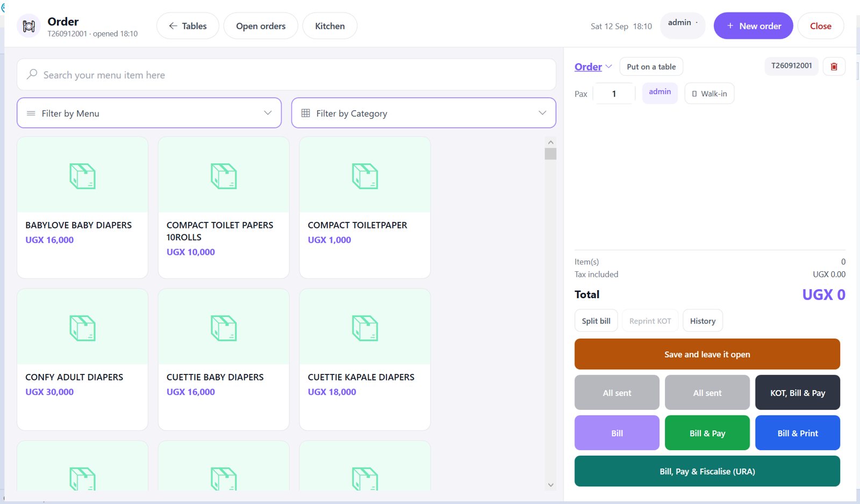Click the Split bill button
Screen dimensions: 860x504
tap(596, 321)
